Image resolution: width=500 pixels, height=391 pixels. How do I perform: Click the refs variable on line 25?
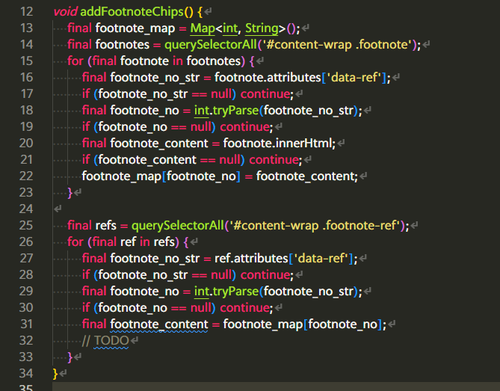pos(106,226)
